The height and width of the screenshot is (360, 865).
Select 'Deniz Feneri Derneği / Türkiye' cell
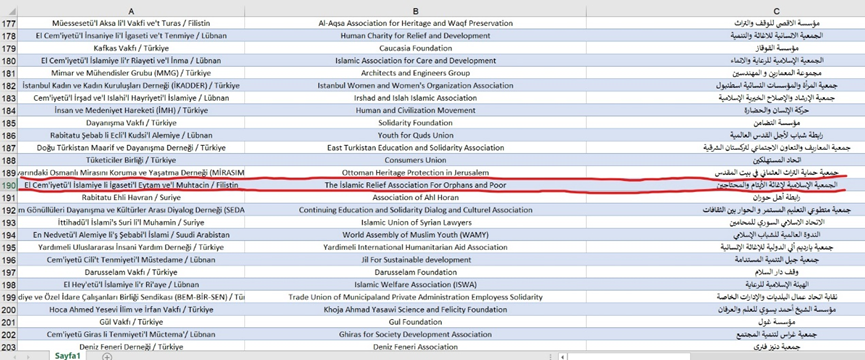click(131, 347)
